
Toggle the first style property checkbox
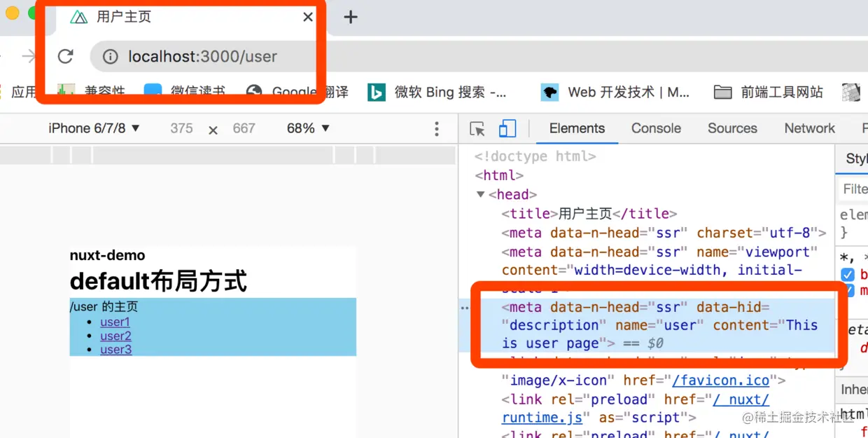848,275
